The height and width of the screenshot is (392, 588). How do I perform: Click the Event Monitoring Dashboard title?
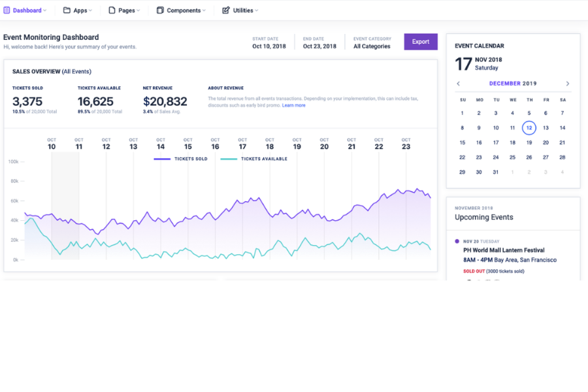(x=51, y=37)
